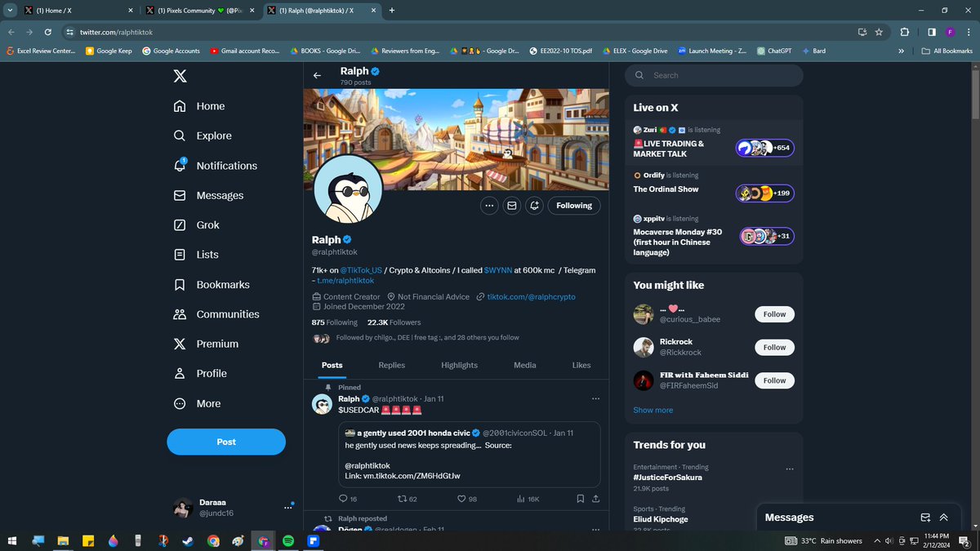980x551 pixels.
Task: Open the More menu in the X sidebar
Action: 197,403
